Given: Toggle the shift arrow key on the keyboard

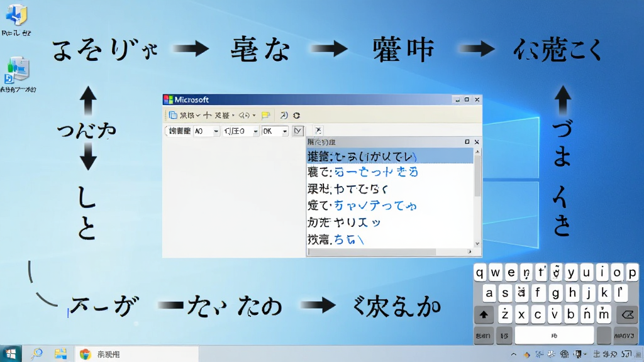Looking at the screenshot, I should 484,315.
